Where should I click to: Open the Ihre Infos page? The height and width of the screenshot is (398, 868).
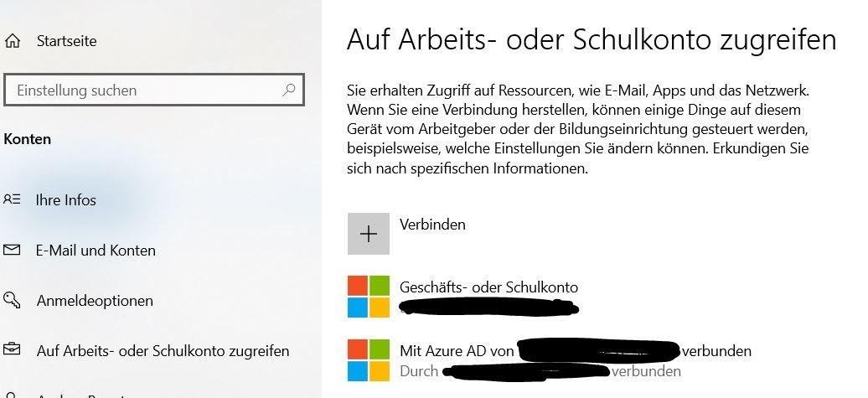[66, 199]
